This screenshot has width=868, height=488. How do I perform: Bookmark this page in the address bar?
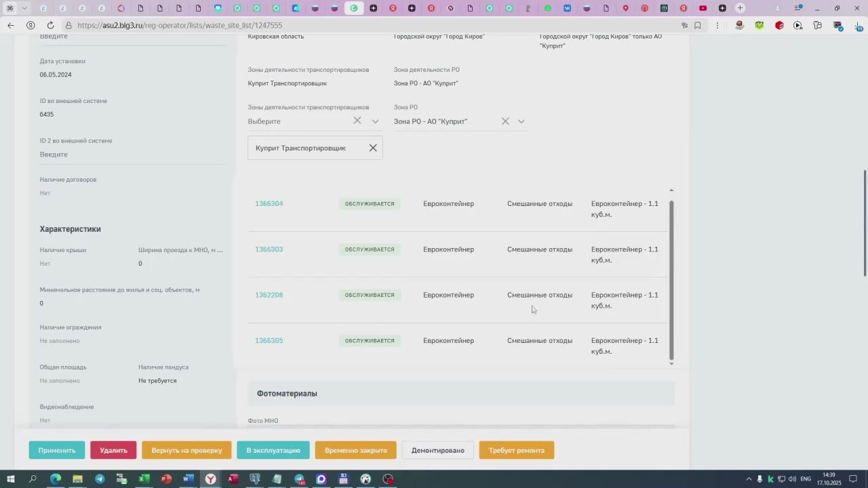(697, 25)
